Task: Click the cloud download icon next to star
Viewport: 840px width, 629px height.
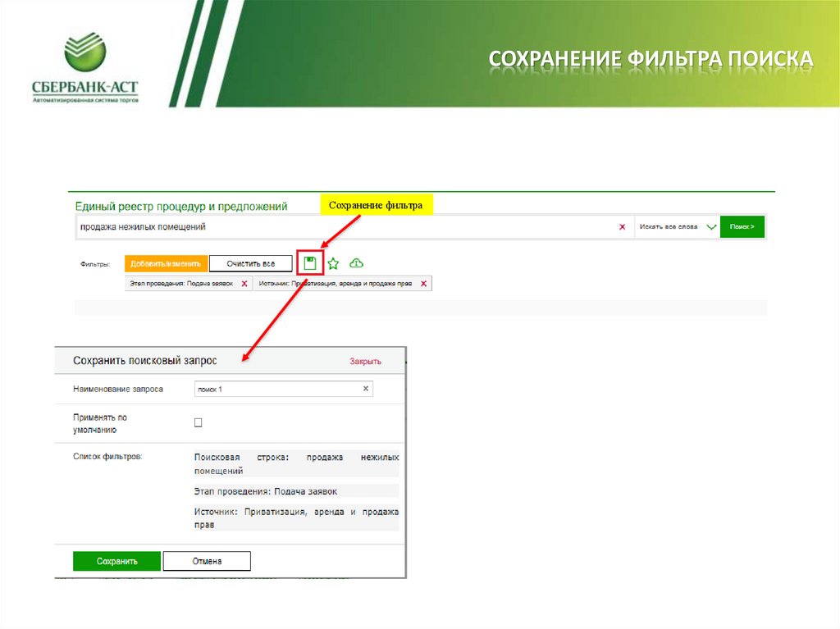Action: click(x=356, y=263)
